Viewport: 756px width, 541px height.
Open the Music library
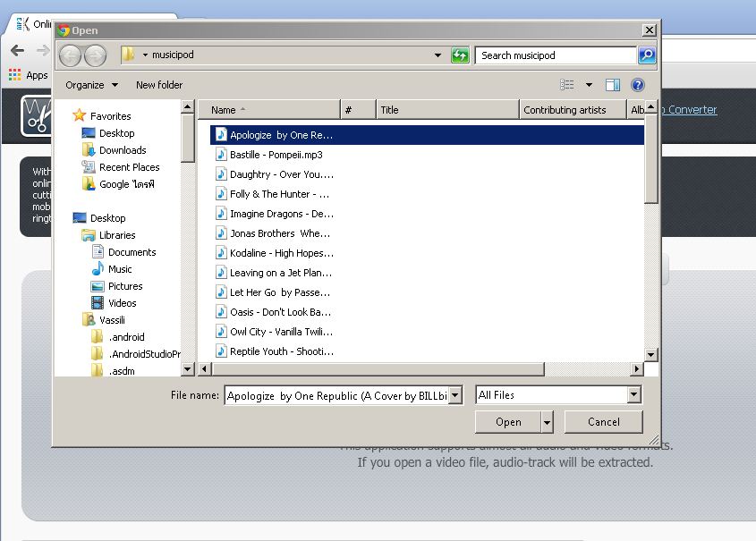(112, 269)
